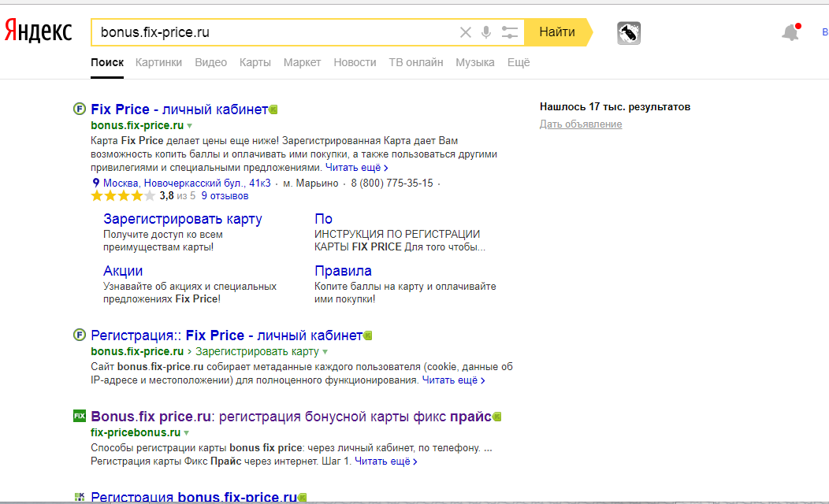This screenshot has height=504, width=829.
Task: Open result Fix Price - личный кабинет
Action: click(x=179, y=109)
